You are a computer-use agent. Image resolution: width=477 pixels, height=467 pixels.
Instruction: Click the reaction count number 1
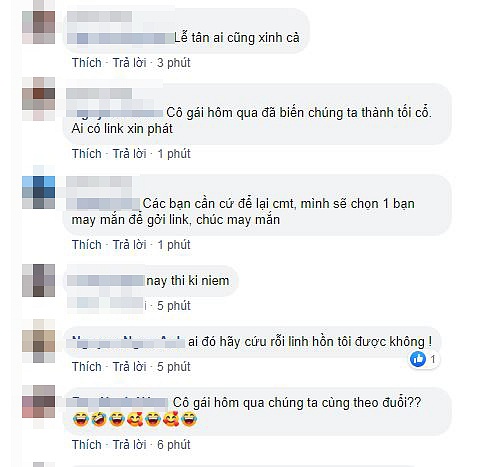(x=433, y=359)
